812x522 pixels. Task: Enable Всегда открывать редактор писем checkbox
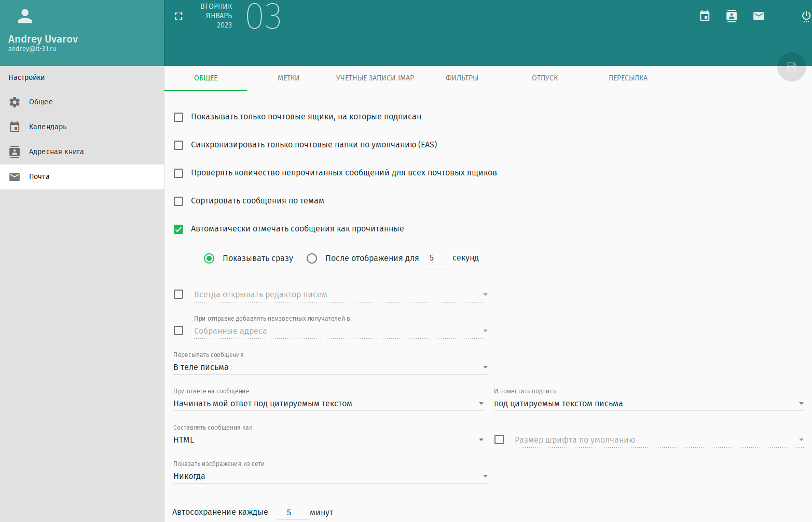178,294
